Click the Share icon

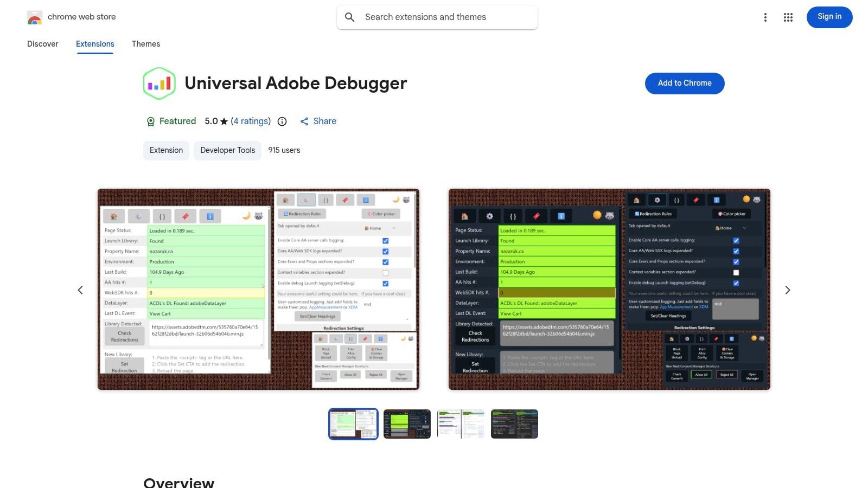pyautogui.click(x=304, y=121)
